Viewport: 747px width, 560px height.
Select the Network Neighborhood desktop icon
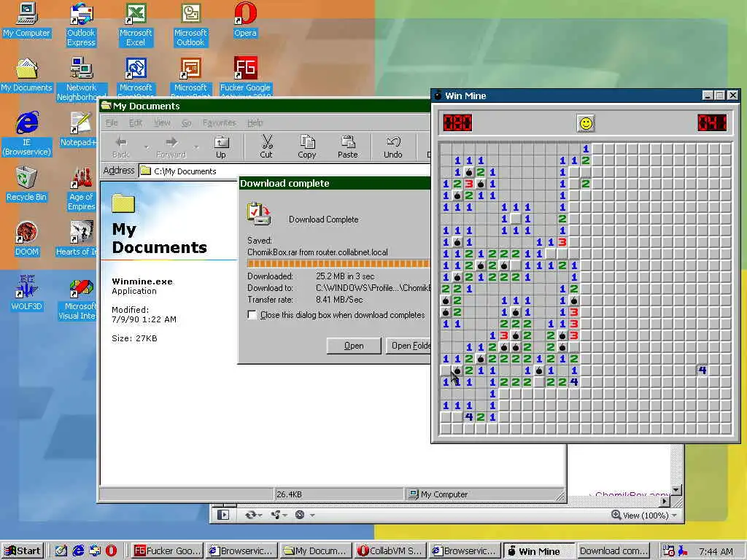(x=81, y=79)
